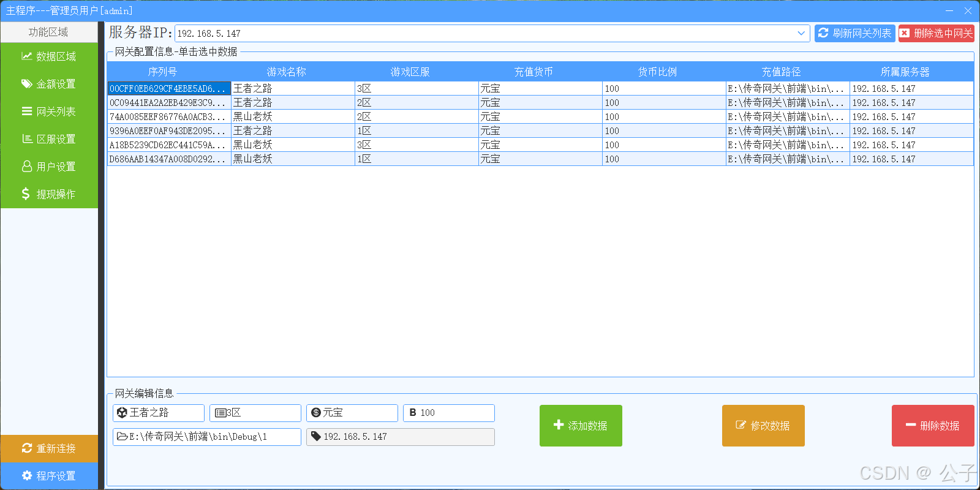Click 1区 cell in the D686AAB1 row

(417, 159)
